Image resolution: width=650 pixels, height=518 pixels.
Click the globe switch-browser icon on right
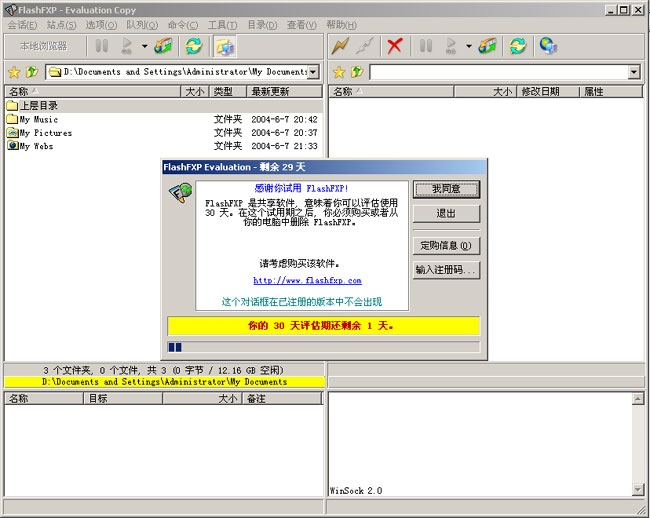click(x=548, y=46)
